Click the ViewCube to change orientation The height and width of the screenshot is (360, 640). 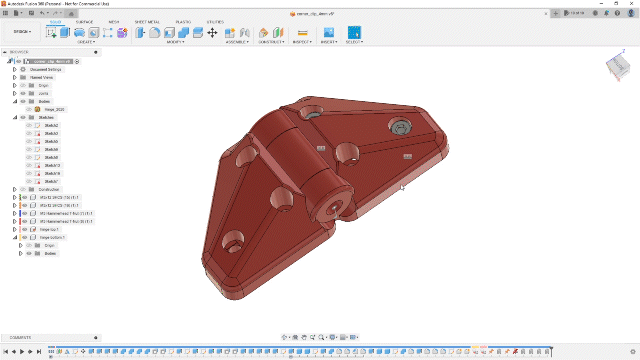pyautogui.click(x=618, y=66)
